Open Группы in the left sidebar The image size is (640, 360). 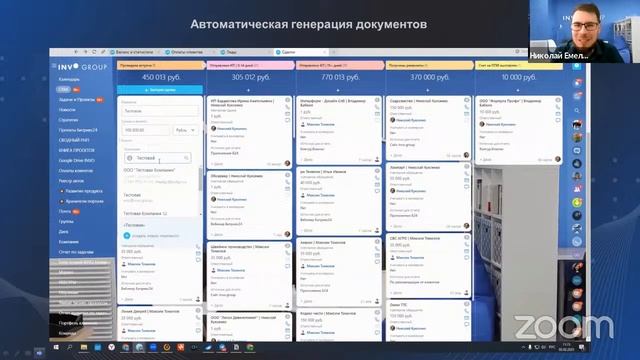[x=66, y=222]
